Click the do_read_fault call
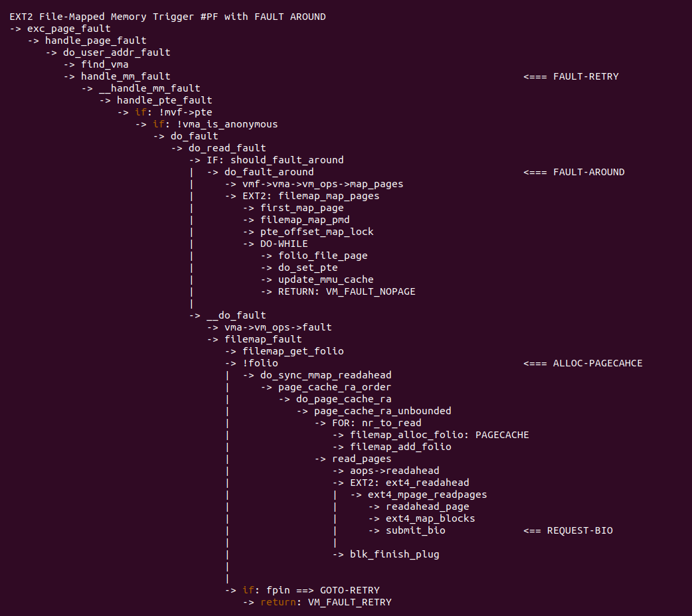Image resolution: width=692 pixels, height=616 pixels. pyautogui.click(x=227, y=148)
